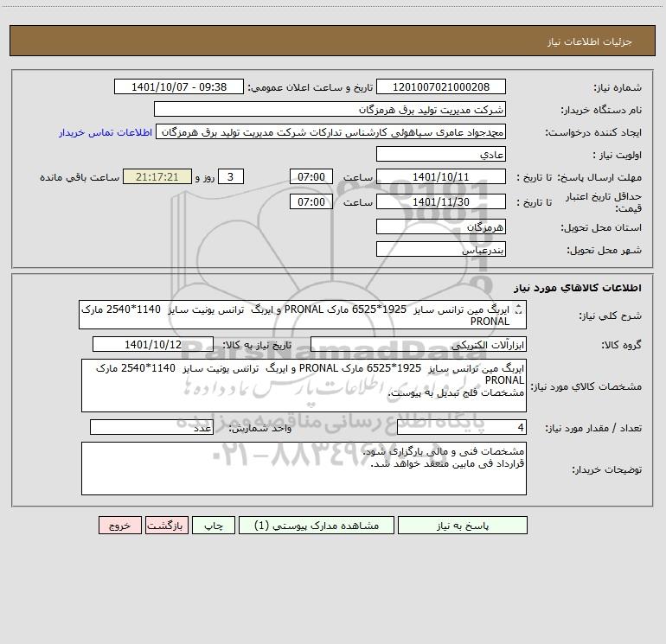The image size is (666, 644).
Task: Click the چاپ print button
Action: [214, 526]
